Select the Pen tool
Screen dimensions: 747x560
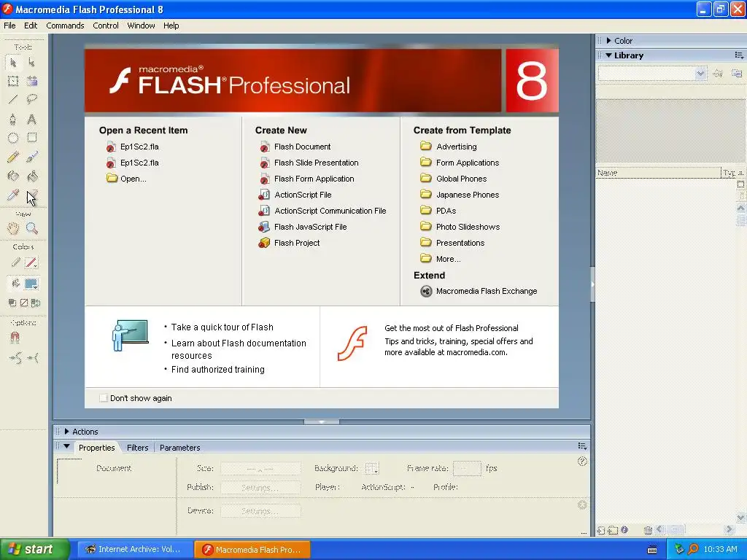pyautogui.click(x=13, y=119)
